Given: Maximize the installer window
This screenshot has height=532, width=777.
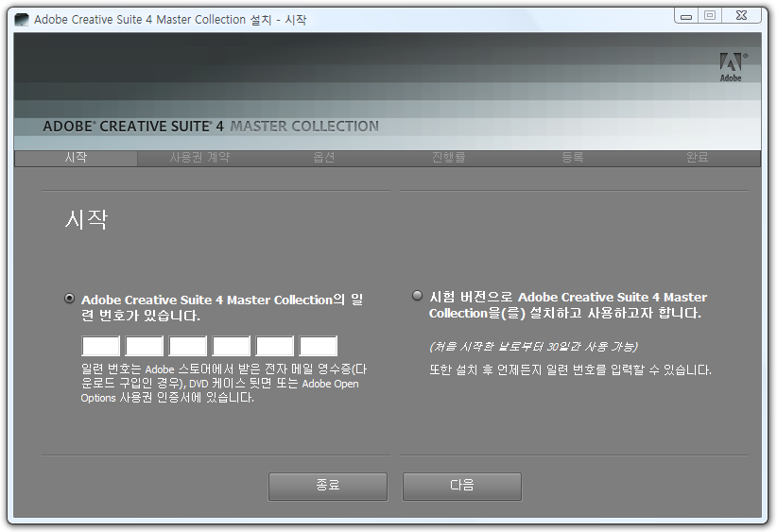Looking at the screenshot, I should [x=710, y=16].
